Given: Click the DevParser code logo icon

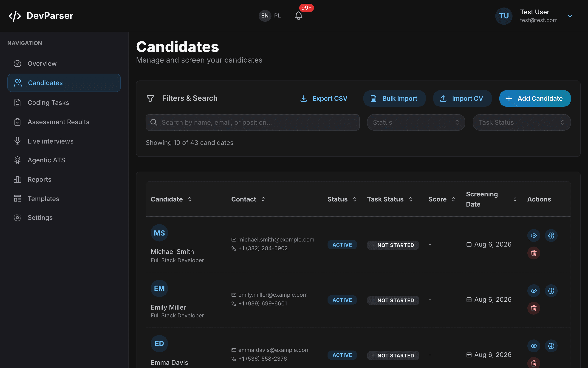Looking at the screenshot, I should click(14, 16).
